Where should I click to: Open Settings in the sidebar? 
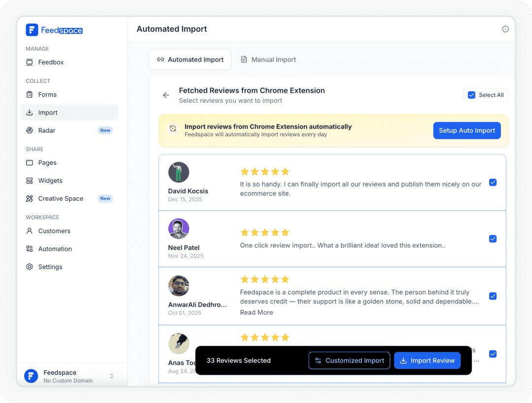(69, 267)
